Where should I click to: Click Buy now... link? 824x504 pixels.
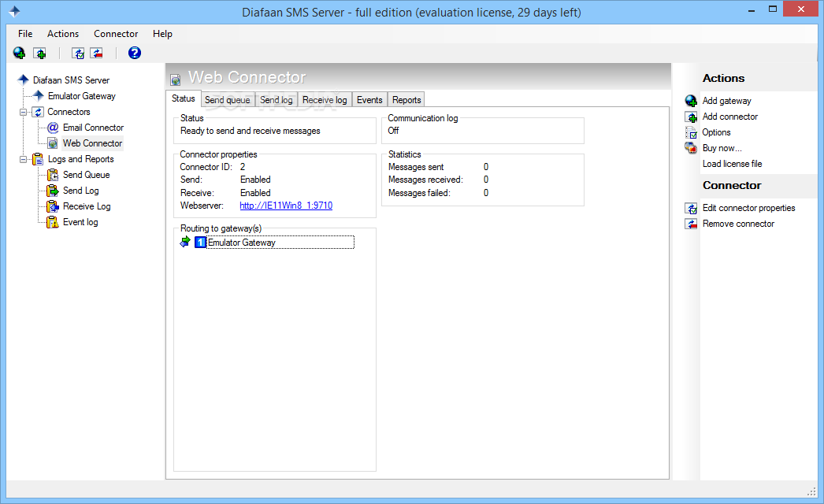tap(722, 148)
